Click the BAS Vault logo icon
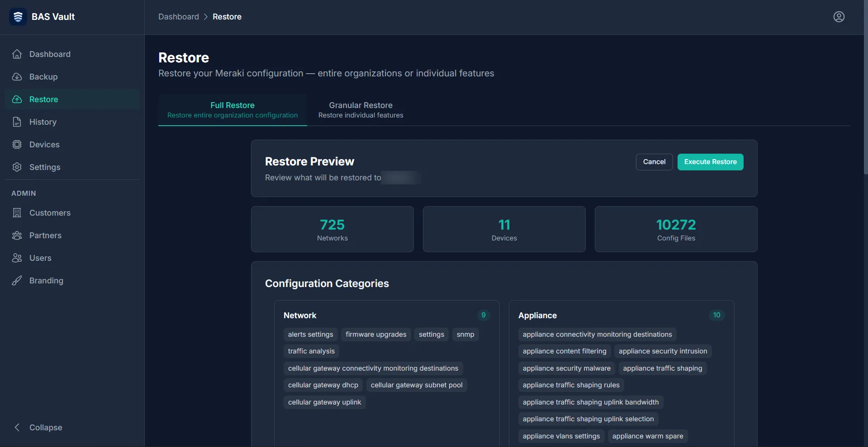 click(18, 17)
